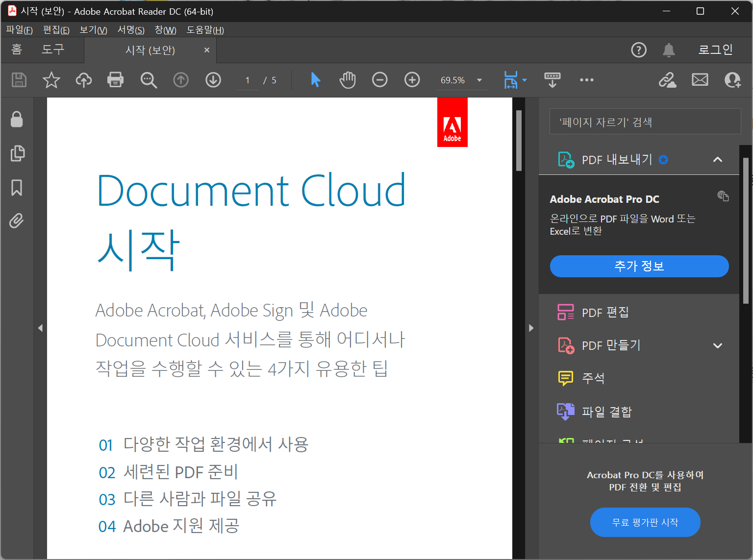Open the 창(W) menu
Screen dimensions: 753x560
[x=166, y=30]
